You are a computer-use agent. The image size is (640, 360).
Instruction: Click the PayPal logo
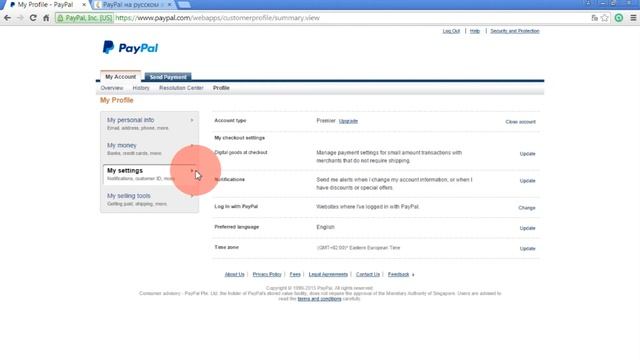[130, 48]
